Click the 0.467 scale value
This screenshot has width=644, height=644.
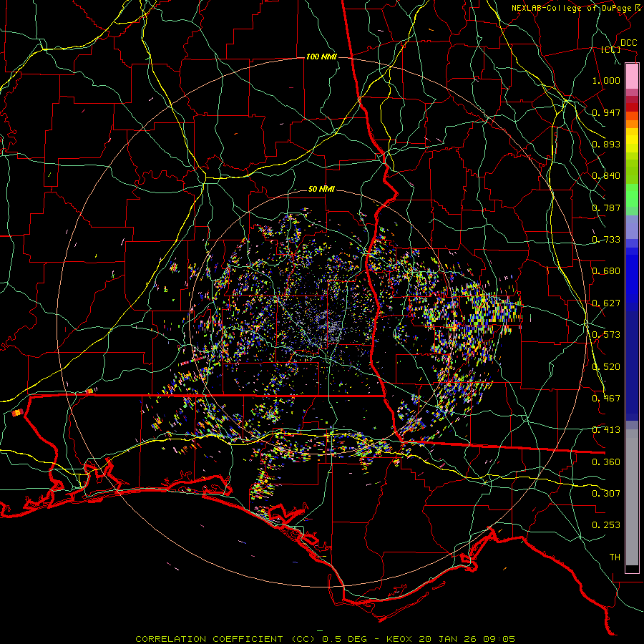click(x=606, y=399)
